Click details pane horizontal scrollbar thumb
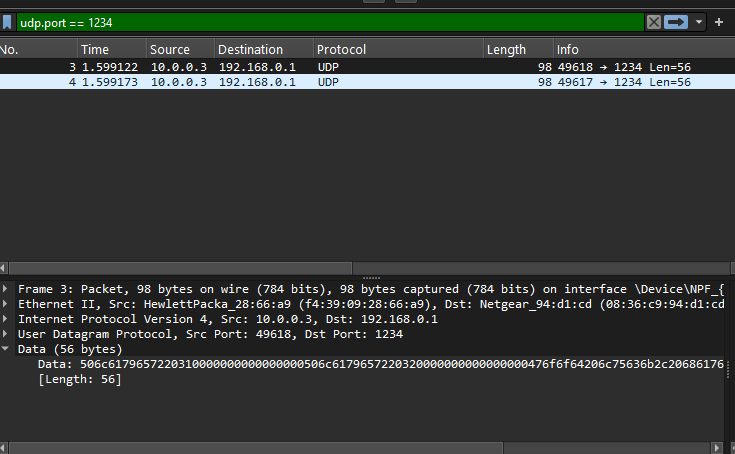 tap(255, 448)
